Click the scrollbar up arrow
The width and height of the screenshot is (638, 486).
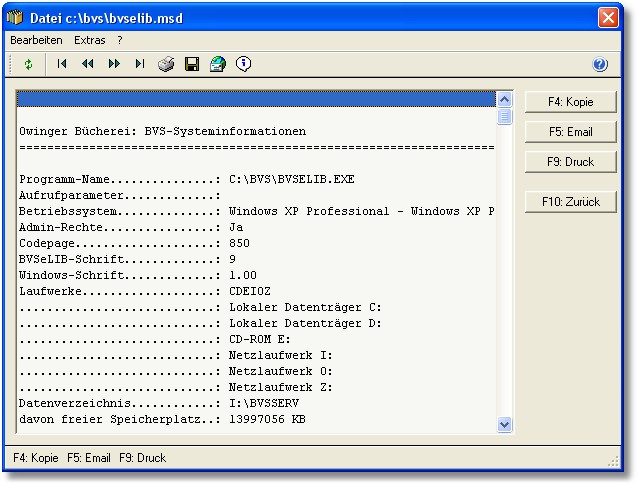click(505, 100)
